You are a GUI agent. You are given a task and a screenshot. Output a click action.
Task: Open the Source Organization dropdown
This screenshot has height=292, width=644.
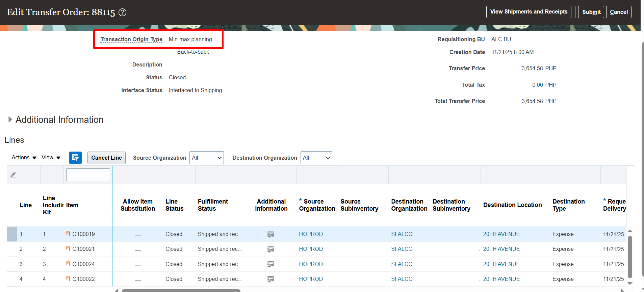click(x=206, y=158)
